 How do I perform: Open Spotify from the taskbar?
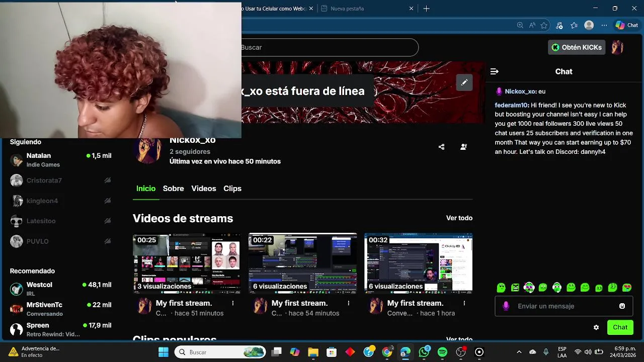pos(442,352)
